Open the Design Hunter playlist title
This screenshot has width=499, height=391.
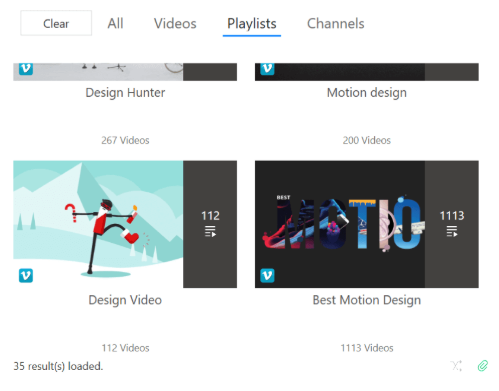pos(125,93)
